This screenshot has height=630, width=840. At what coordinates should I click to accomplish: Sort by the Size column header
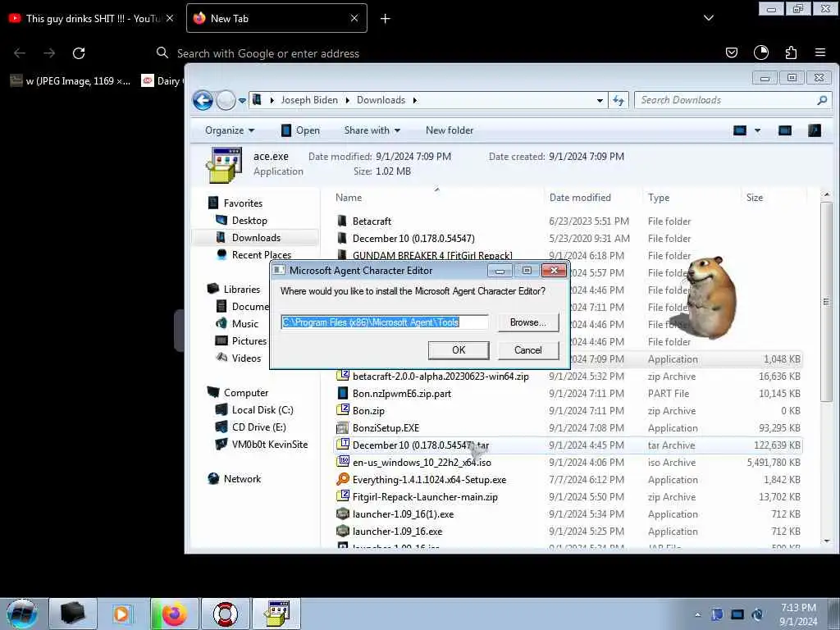(755, 198)
